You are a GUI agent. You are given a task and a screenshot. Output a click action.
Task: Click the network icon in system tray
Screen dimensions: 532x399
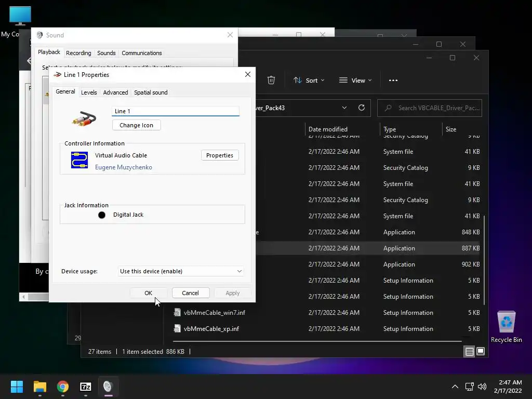click(470, 387)
